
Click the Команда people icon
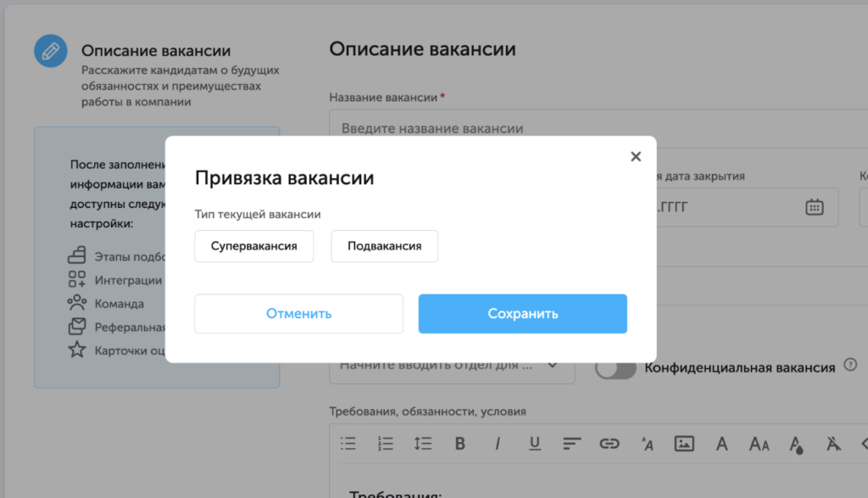(x=77, y=303)
